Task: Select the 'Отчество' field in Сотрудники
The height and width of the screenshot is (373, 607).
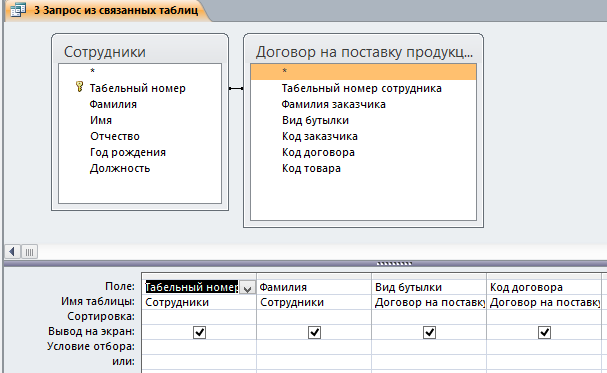Action: [x=115, y=136]
